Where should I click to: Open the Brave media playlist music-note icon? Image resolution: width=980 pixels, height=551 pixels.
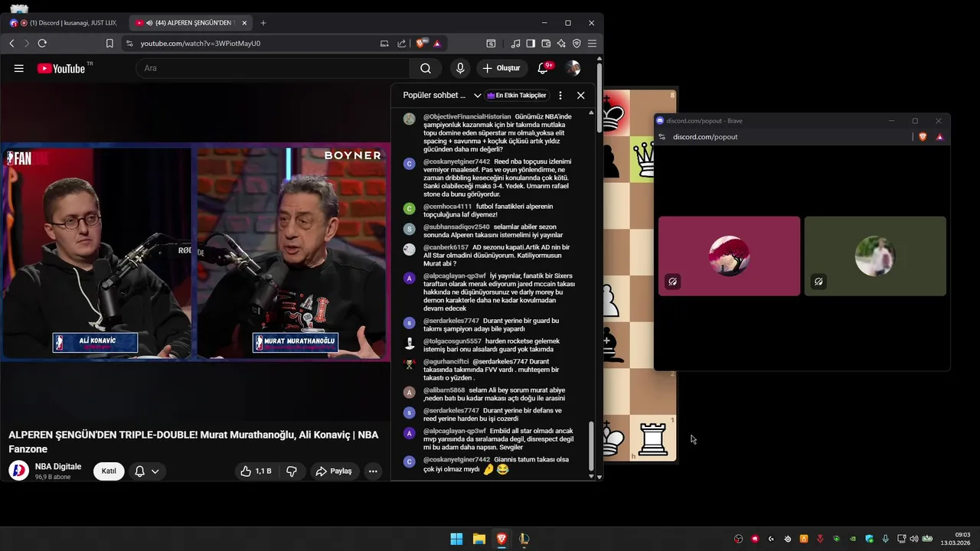pos(515,44)
